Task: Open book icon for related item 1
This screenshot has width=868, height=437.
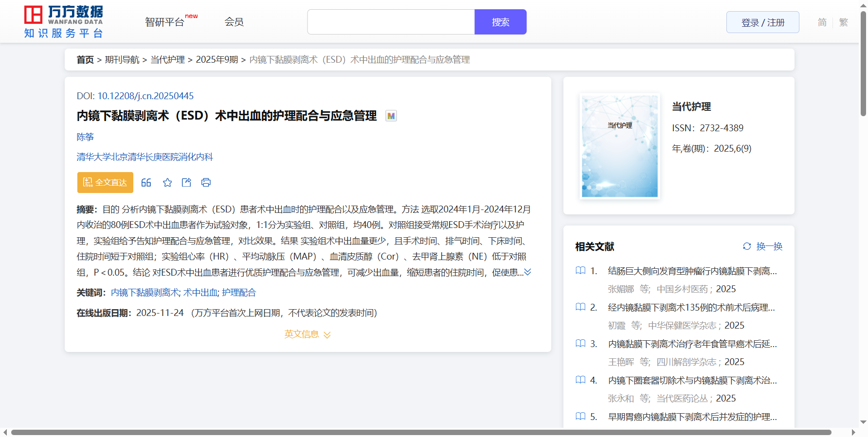Action: tap(580, 271)
